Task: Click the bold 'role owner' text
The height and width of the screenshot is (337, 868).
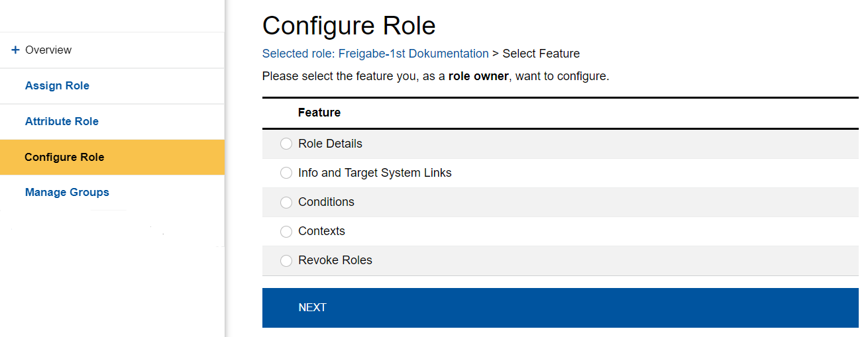Action: [478, 76]
